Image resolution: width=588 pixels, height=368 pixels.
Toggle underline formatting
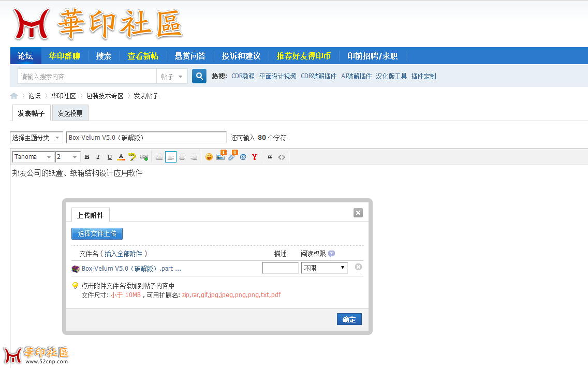click(x=109, y=157)
